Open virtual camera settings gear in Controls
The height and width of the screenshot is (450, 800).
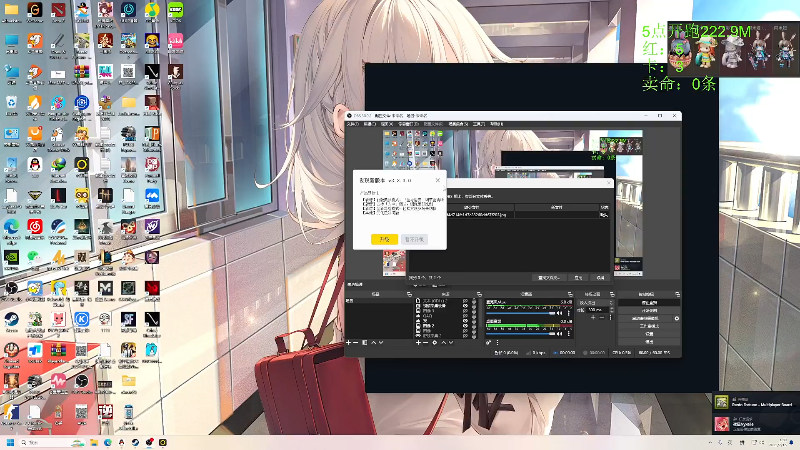pos(677,318)
